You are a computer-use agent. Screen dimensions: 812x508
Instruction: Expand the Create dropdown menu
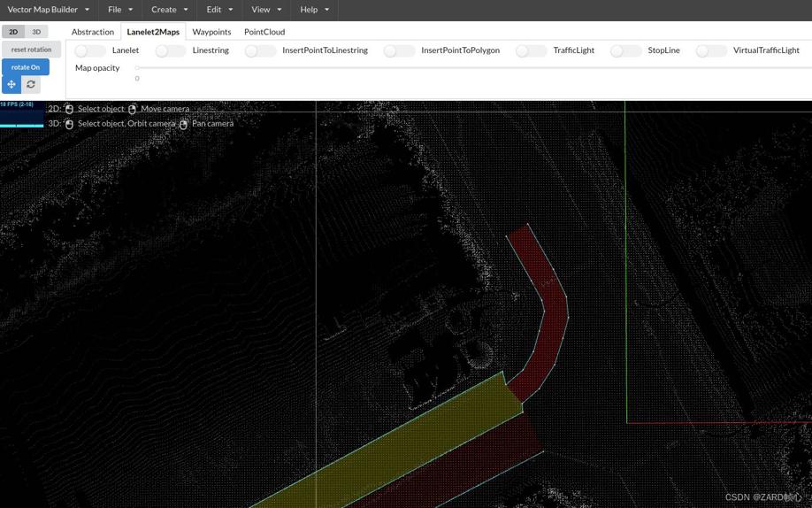(169, 10)
